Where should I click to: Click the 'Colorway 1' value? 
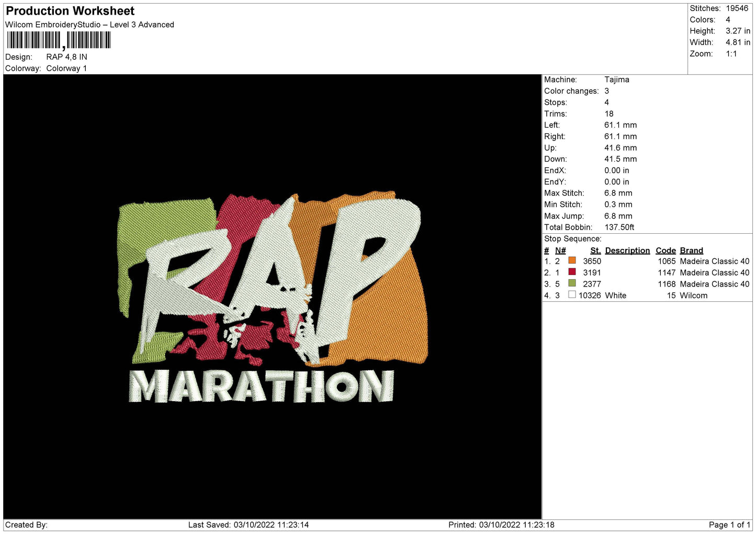[66, 69]
